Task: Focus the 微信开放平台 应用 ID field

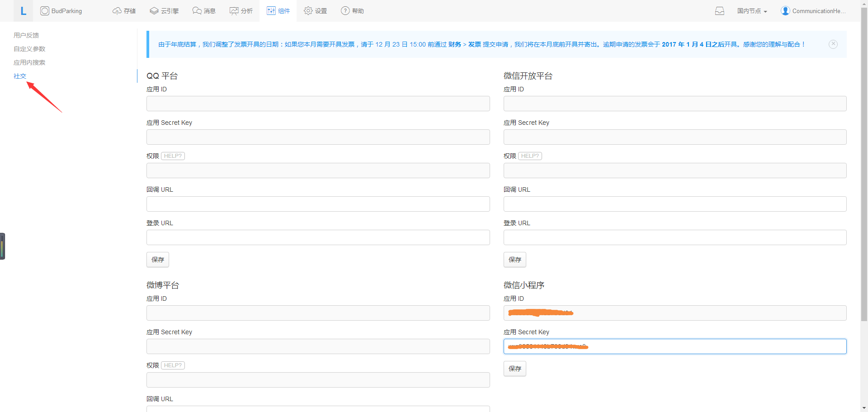Action: click(x=675, y=104)
